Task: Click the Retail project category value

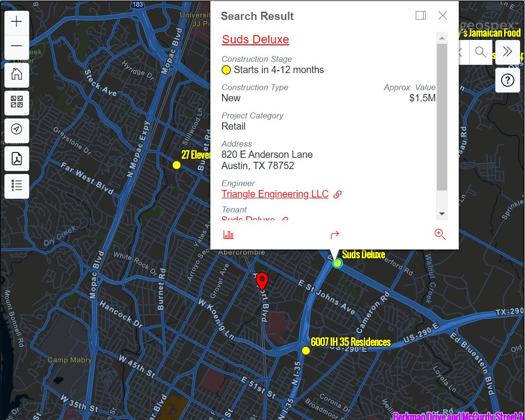Action: coord(233,126)
